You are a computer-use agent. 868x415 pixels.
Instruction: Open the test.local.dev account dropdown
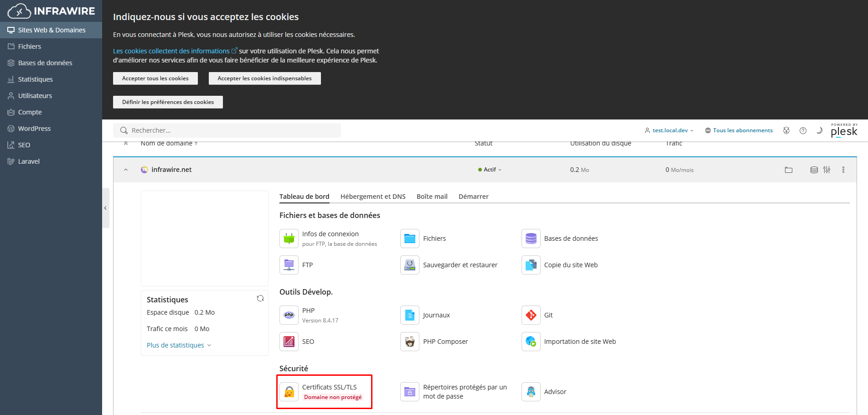(x=669, y=130)
